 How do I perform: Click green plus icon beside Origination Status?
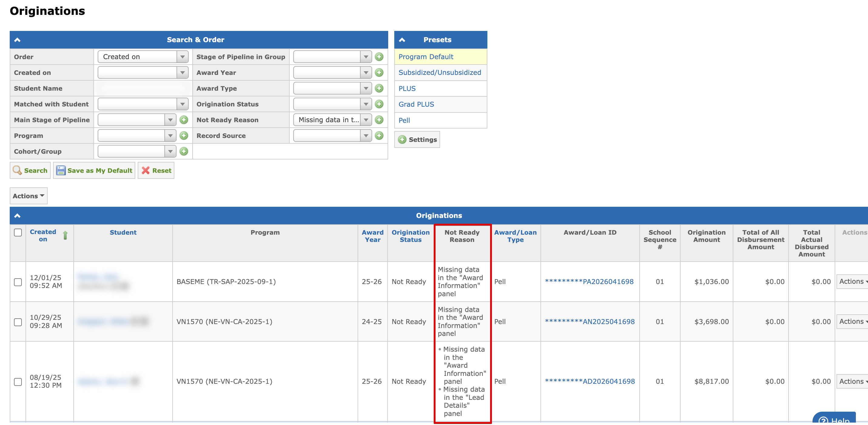379,104
